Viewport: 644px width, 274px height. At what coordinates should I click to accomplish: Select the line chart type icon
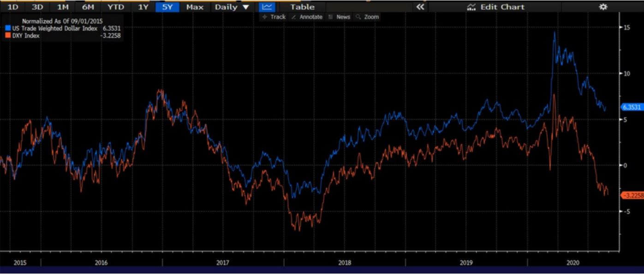[266, 7]
